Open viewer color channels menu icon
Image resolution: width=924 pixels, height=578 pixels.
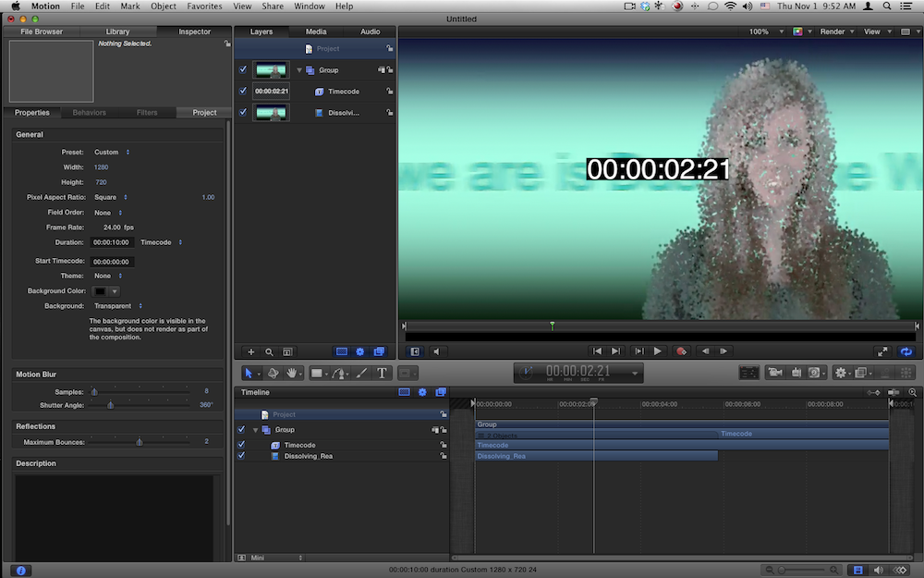798,31
